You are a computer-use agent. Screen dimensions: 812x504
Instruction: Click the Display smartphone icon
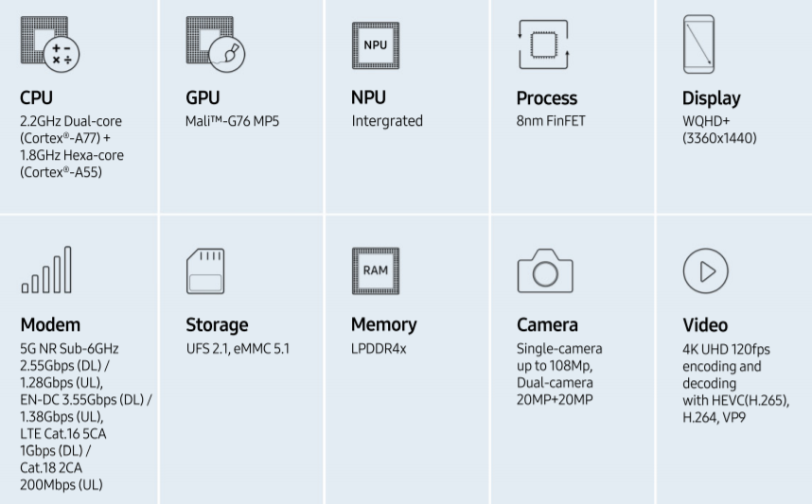pyautogui.click(x=698, y=44)
